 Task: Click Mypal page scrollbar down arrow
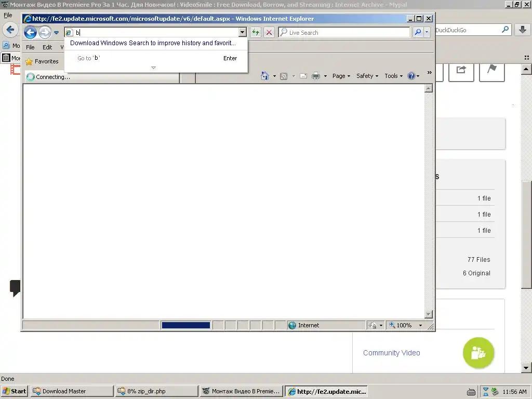(x=526, y=367)
